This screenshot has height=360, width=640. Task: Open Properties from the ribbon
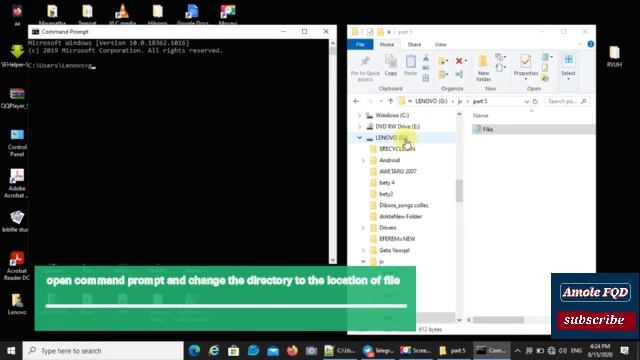(x=526, y=67)
